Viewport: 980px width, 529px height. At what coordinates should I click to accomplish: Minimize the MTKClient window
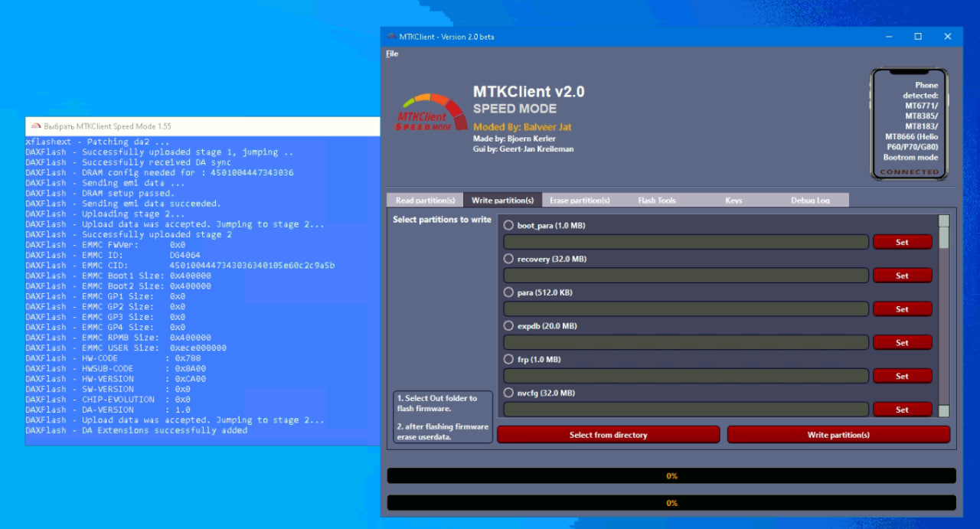tap(889, 37)
